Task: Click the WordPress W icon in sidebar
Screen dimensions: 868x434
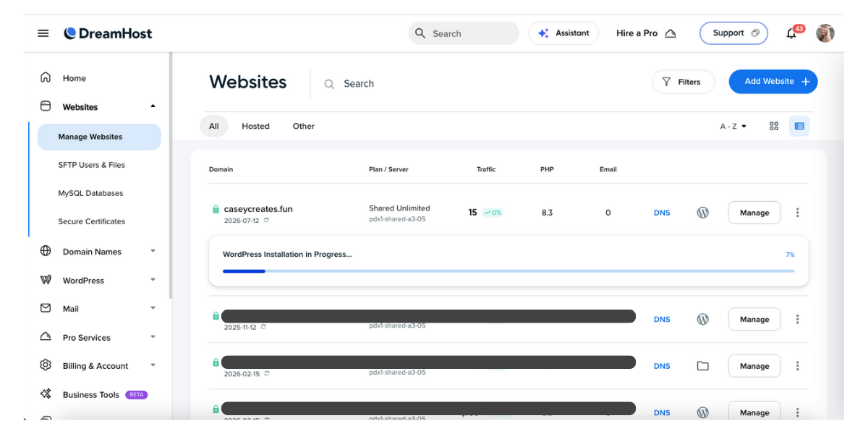Action: tap(46, 280)
